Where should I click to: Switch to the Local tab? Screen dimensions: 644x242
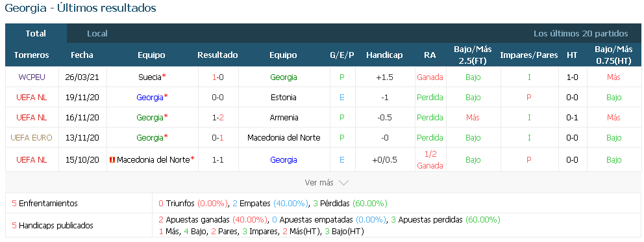point(97,34)
